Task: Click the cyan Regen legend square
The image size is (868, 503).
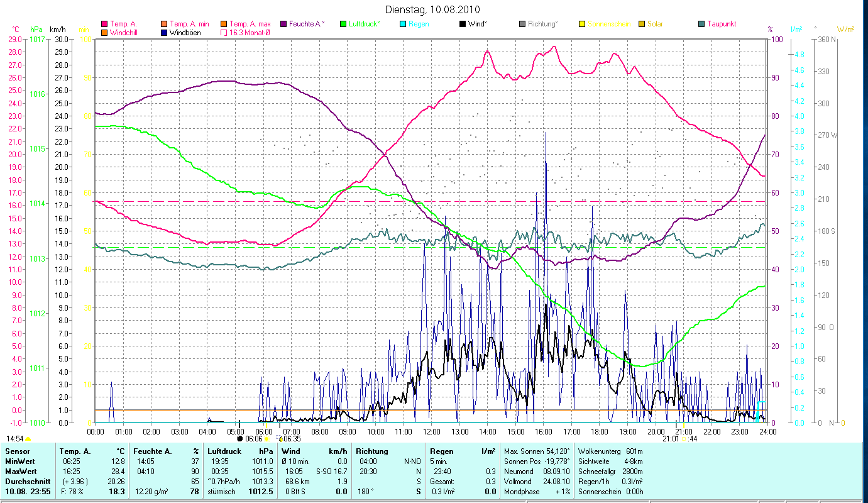Action: point(403,24)
